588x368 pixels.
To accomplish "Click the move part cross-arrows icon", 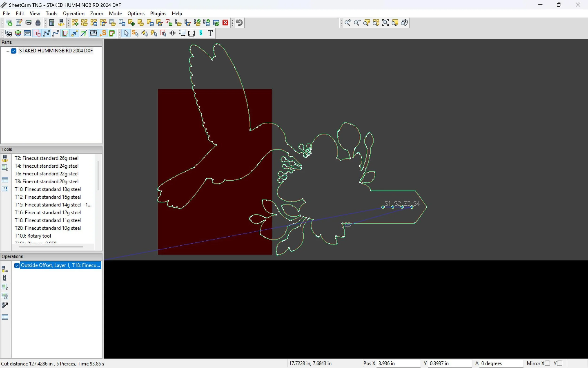I will coord(173,33).
